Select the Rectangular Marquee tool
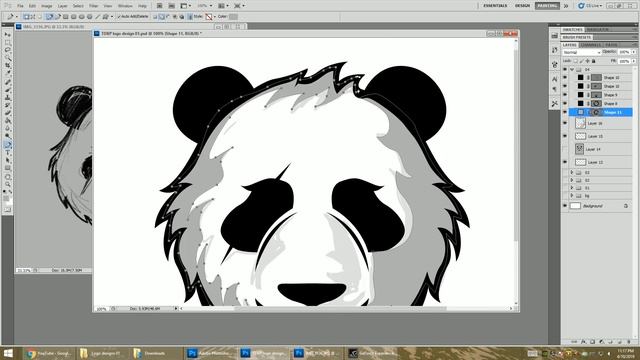Viewport: 640px width, 360px height. coord(7,42)
